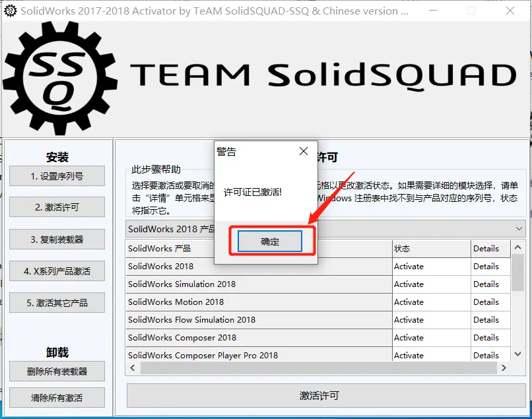Open step 2. 激活许可
Viewport: 532px width, 419px height.
[x=57, y=207]
